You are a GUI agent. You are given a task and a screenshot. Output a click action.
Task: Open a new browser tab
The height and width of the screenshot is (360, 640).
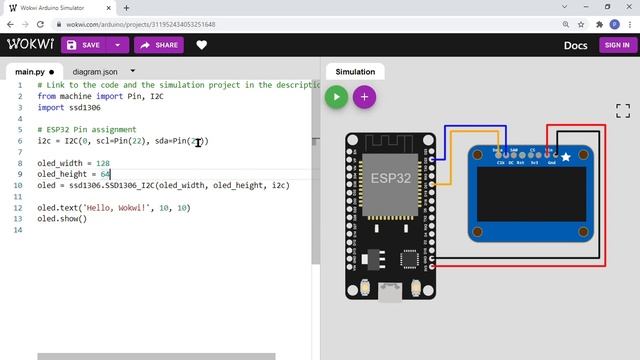pyautogui.click(x=127, y=8)
